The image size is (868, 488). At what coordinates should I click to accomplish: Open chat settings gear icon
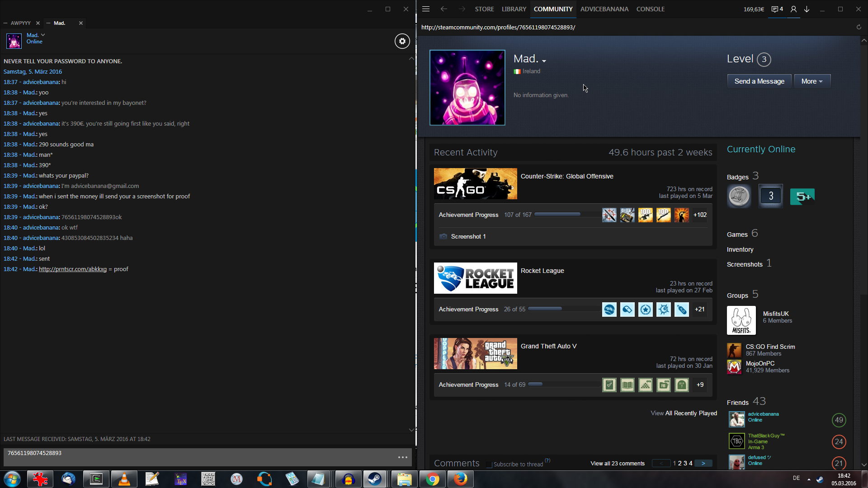[x=402, y=41]
